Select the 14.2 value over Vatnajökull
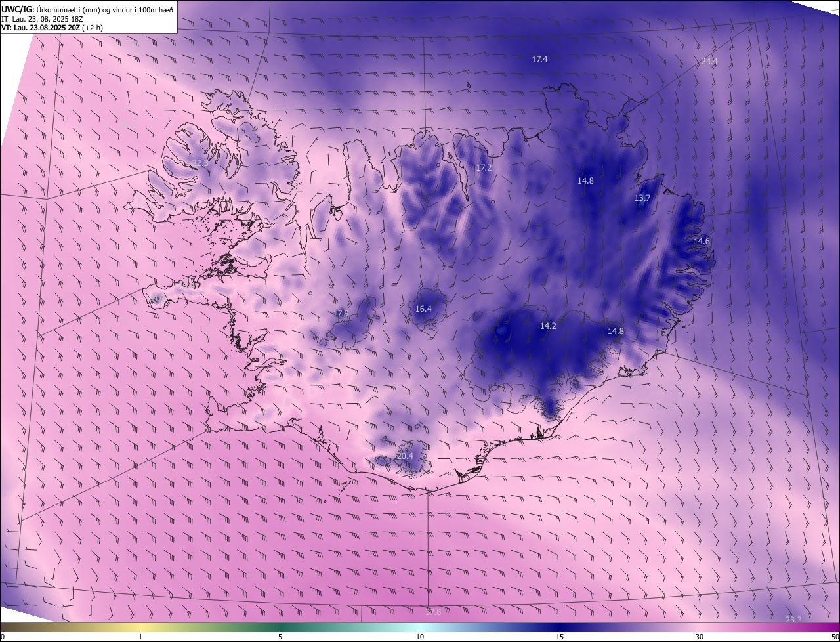 click(x=548, y=326)
